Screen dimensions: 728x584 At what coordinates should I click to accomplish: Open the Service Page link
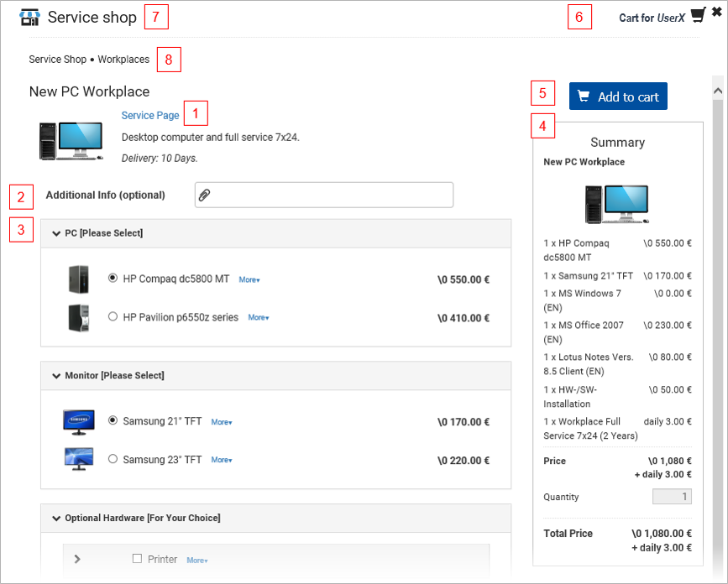[149, 115]
